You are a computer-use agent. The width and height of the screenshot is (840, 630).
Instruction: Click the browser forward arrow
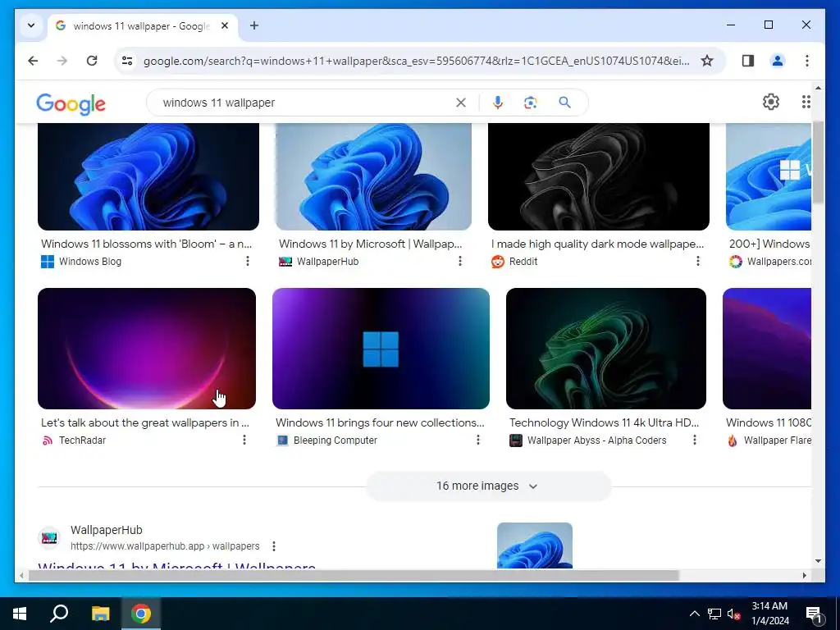(62, 61)
